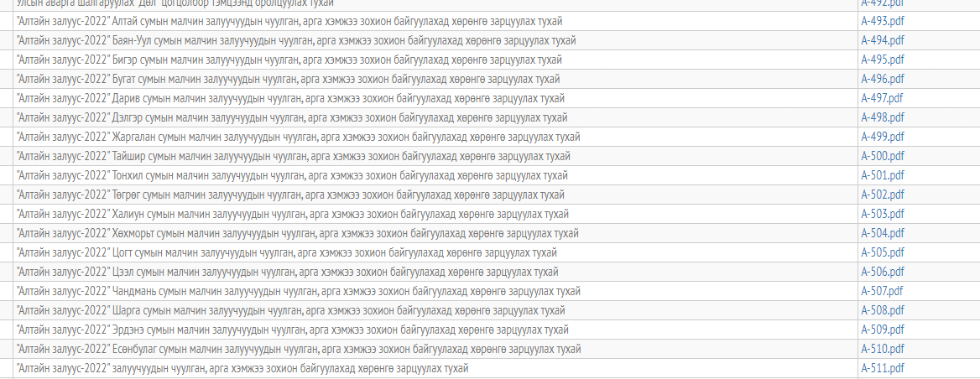Open the A-511.pdf document
Screen dimensions: 980x379
pos(883,368)
